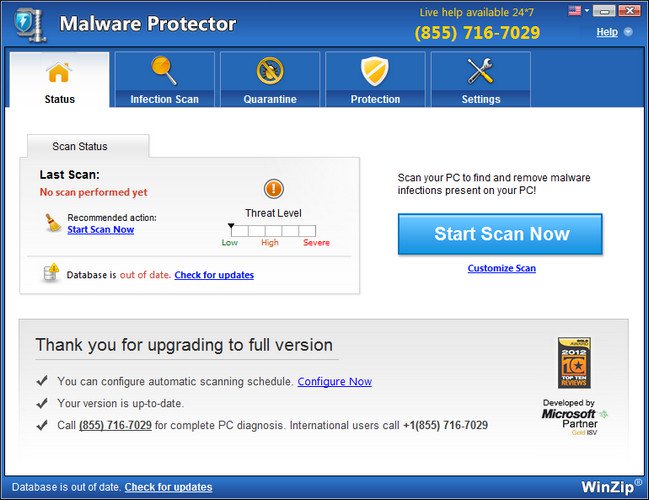Click the Top Ten Reviews award badge

point(574,362)
